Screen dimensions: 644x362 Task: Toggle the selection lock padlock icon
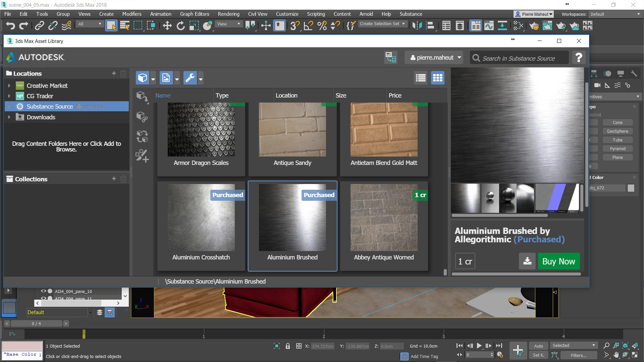tap(287, 346)
